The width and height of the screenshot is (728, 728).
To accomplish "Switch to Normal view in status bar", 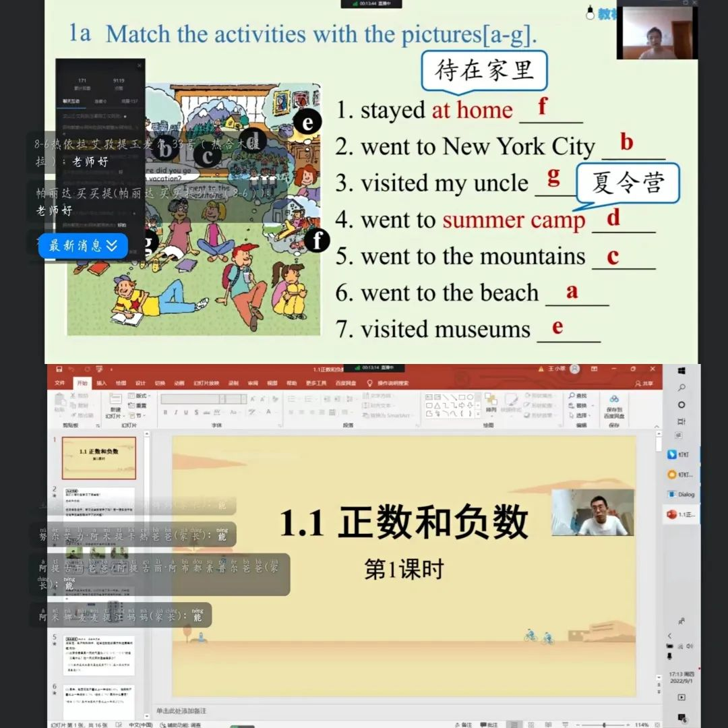I will click(x=514, y=725).
